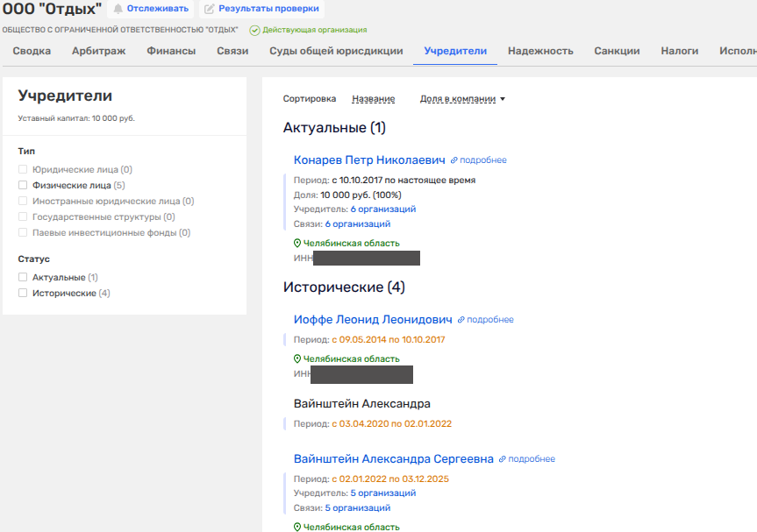Toggle Иностранные юридические лица checkbox
This screenshot has width=757, height=532.
pos(23,201)
